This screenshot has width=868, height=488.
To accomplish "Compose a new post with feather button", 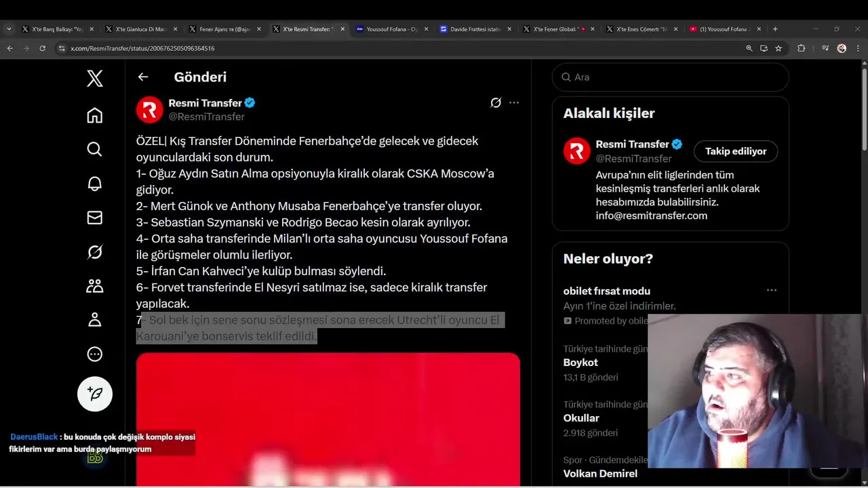I will [x=95, y=394].
